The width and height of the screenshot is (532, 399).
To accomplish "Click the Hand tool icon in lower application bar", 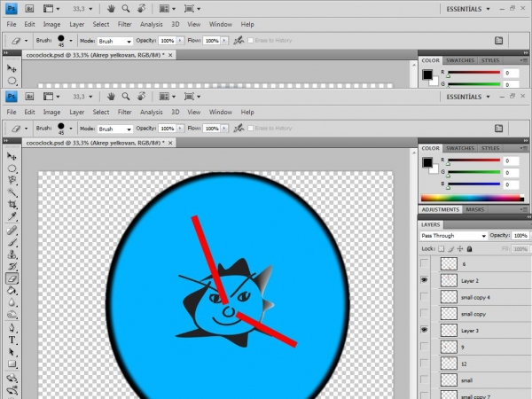I will point(111,97).
